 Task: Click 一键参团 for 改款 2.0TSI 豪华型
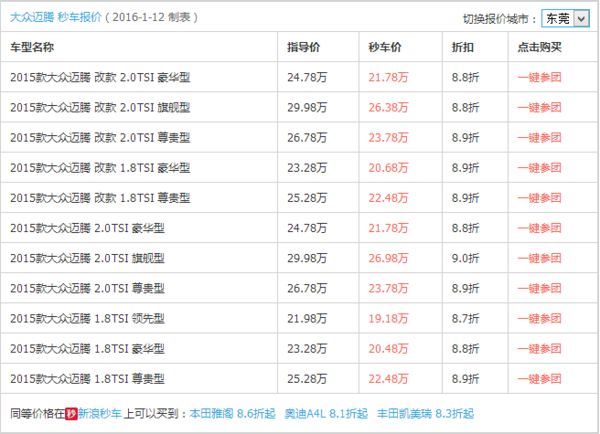coord(539,77)
